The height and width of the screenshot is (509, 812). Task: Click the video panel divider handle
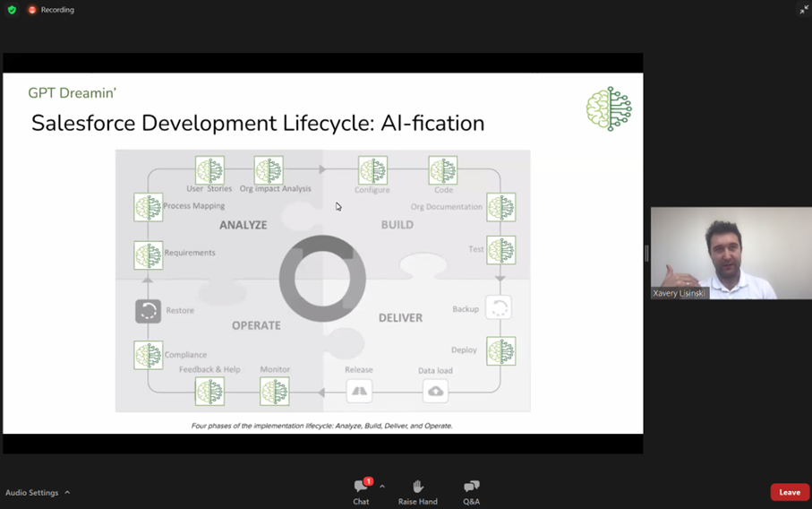pyautogui.click(x=646, y=253)
